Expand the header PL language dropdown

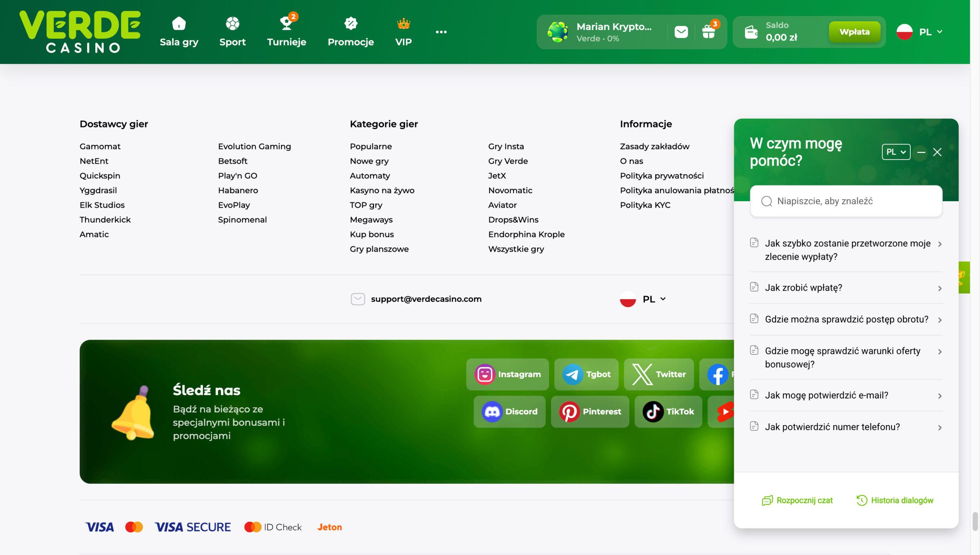[x=919, y=32]
